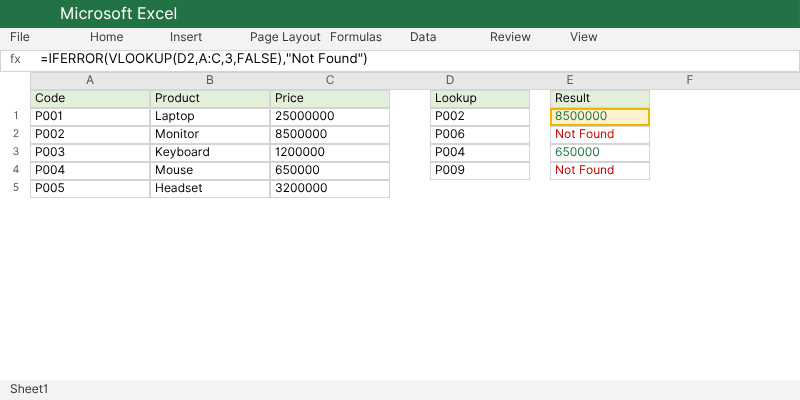Image resolution: width=800 pixels, height=400 pixels.
Task: Click into the formula bar text
Action: [204, 59]
